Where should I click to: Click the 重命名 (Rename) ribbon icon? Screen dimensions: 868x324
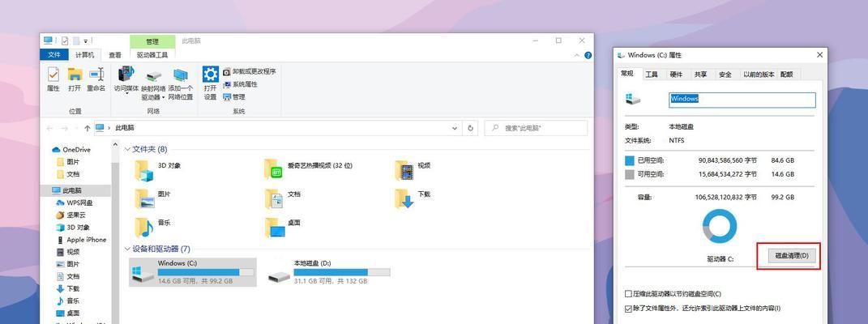click(x=96, y=79)
